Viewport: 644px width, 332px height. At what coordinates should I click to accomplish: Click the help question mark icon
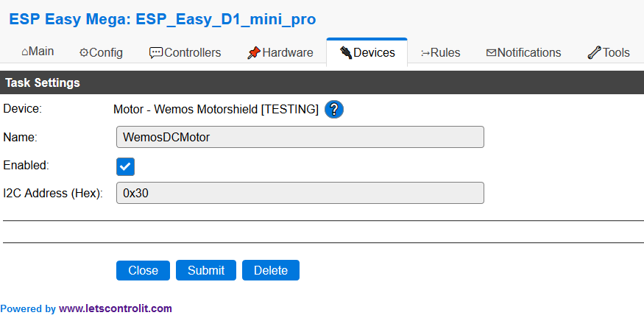(334, 109)
